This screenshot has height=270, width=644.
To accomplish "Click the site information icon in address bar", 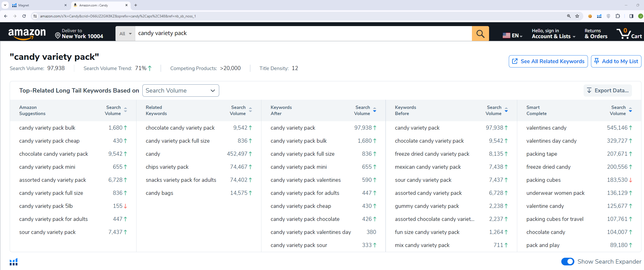I will [x=35, y=16].
